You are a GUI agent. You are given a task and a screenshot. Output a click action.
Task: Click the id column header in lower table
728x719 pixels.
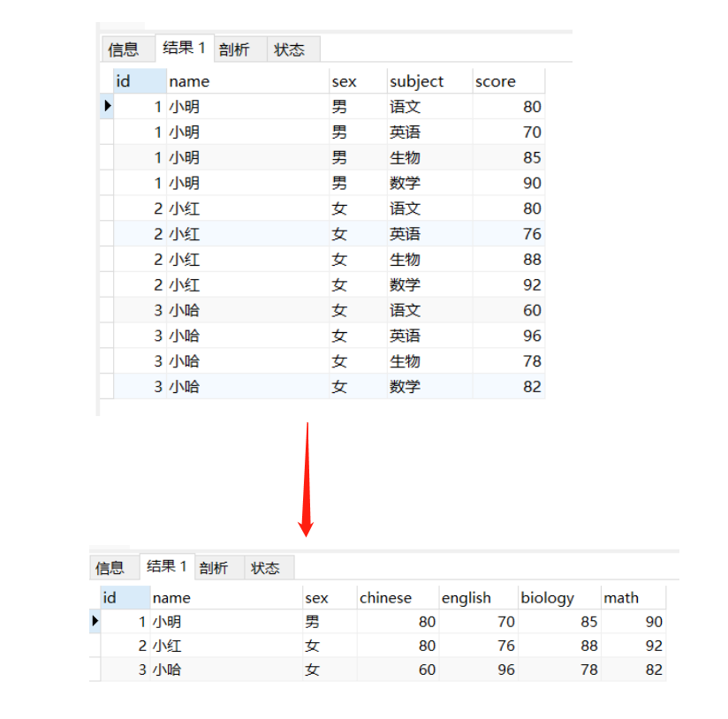[x=125, y=598]
